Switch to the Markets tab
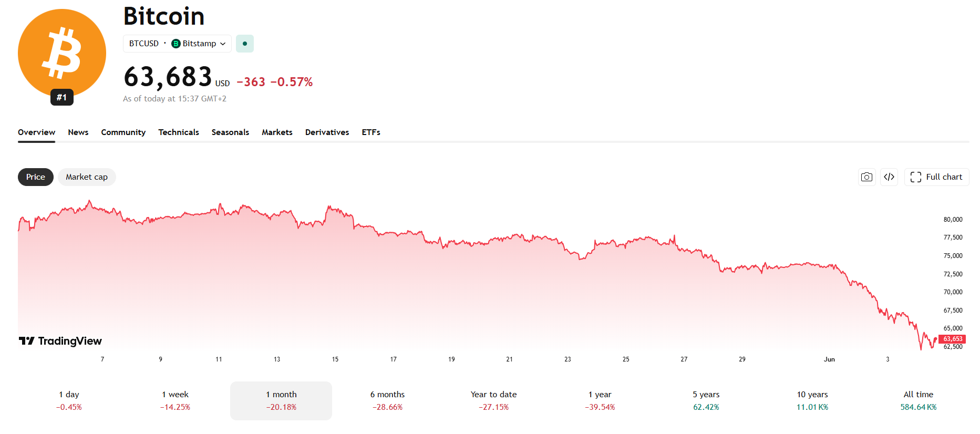Viewport: 980px width, 434px height. point(277,132)
